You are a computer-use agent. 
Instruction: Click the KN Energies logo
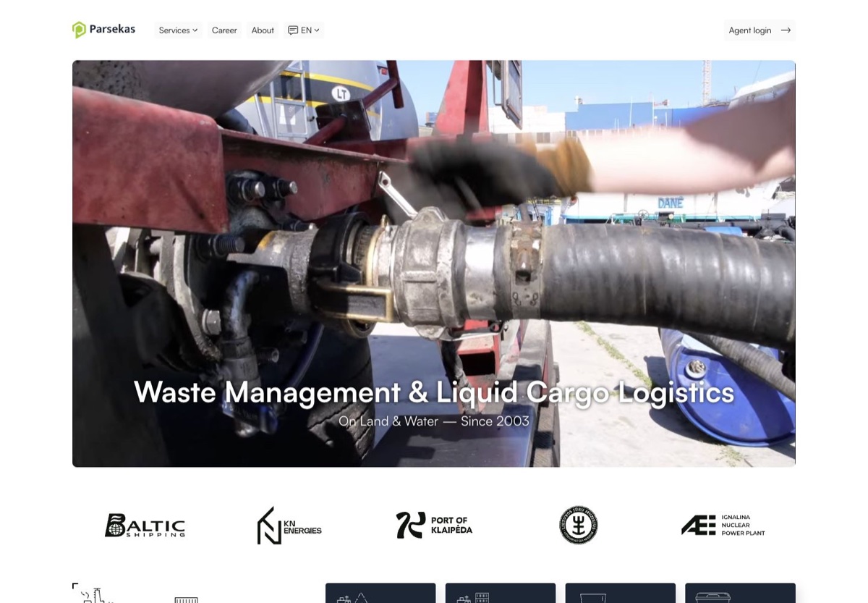289,526
